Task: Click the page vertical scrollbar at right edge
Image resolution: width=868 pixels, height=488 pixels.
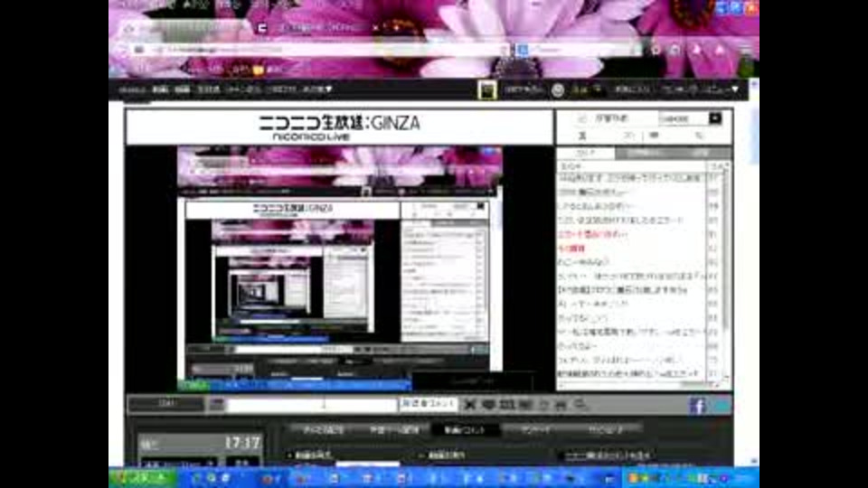Action: (x=754, y=271)
